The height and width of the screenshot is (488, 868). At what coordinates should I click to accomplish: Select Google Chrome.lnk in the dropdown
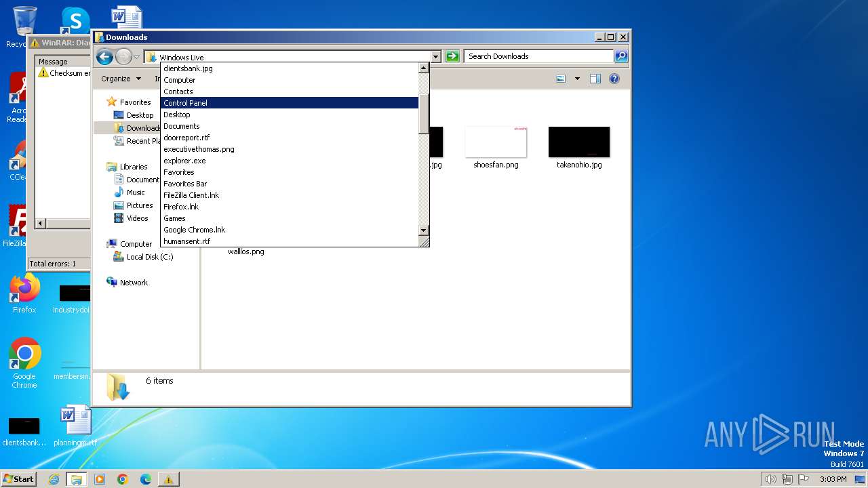290,230
